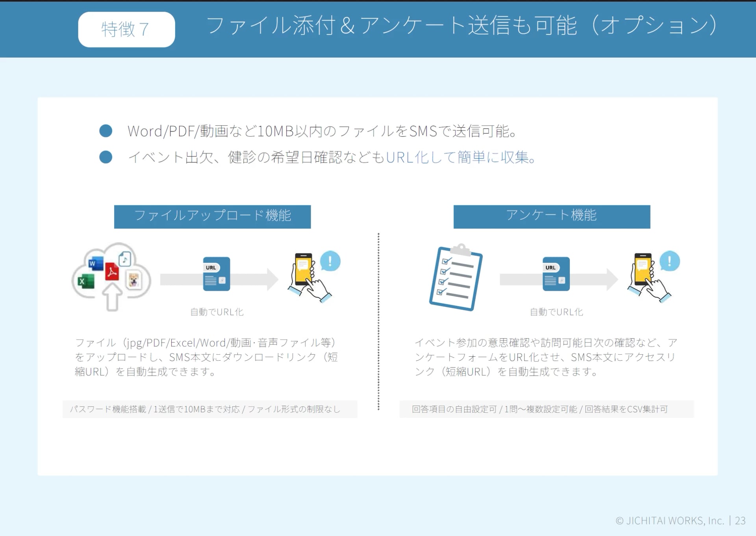Screen dimensions: 756x536
Task: Click the first blue bullet dot
Action: click(106, 131)
